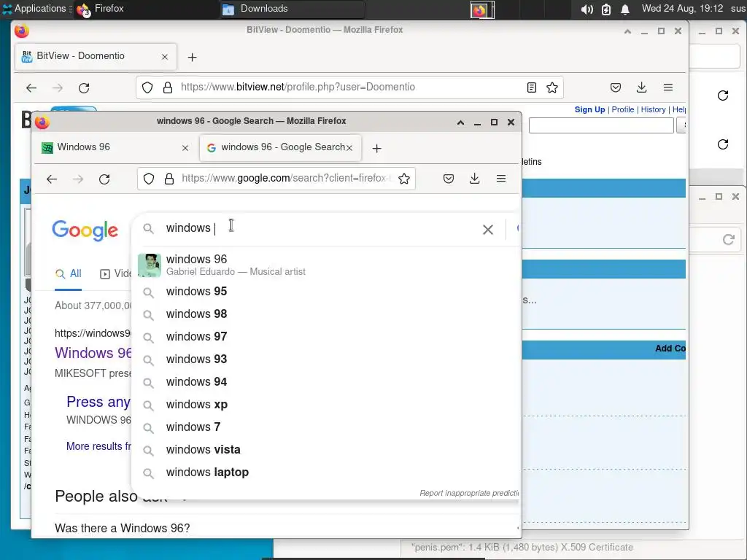Open BitView History link

point(653,109)
